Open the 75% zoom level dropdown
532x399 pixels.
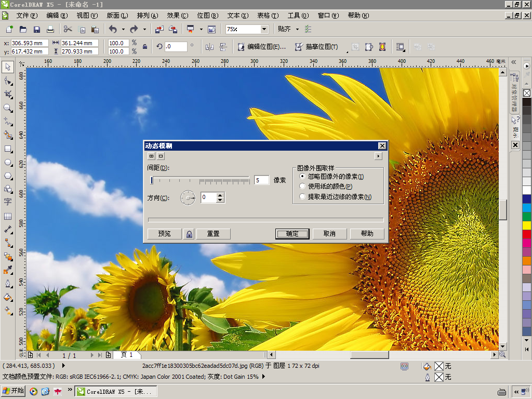click(x=264, y=29)
